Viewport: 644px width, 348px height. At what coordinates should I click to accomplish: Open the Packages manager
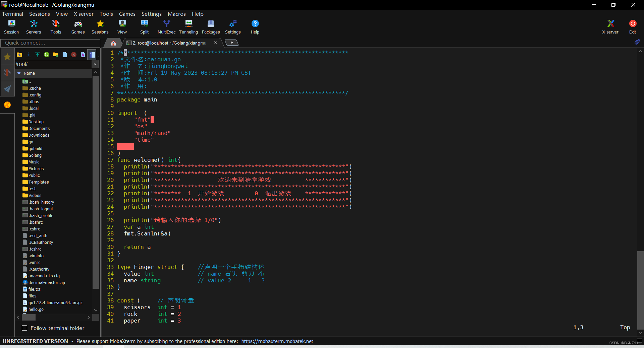[x=211, y=27]
